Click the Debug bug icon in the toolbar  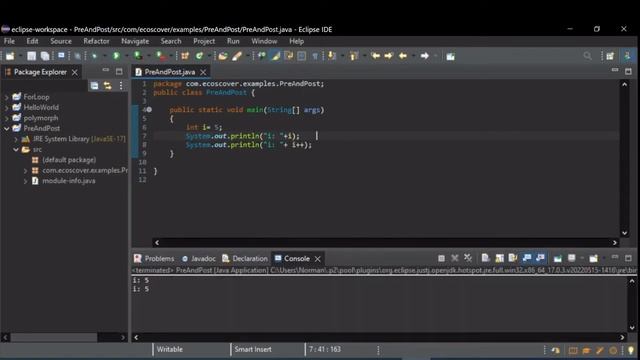coord(94,56)
